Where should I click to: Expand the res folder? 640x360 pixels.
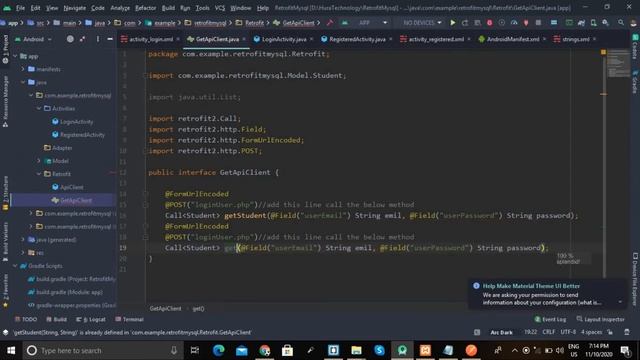(x=23, y=253)
